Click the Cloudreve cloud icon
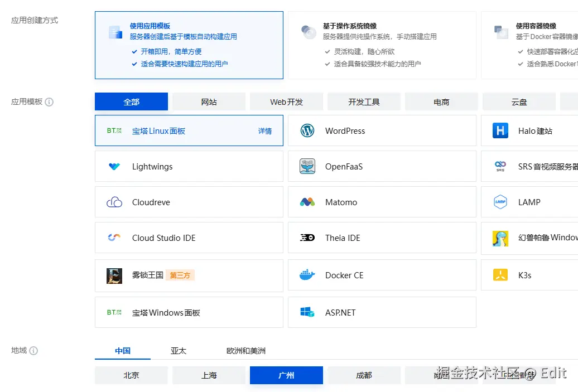This screenshot has height=392, width=578. tap(114, 202)
